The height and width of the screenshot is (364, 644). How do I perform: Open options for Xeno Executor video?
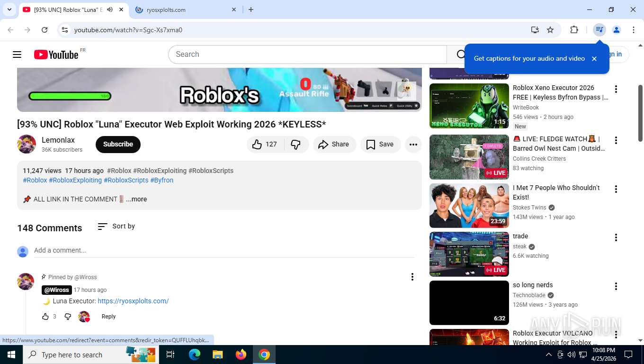(x=616, y=89)
